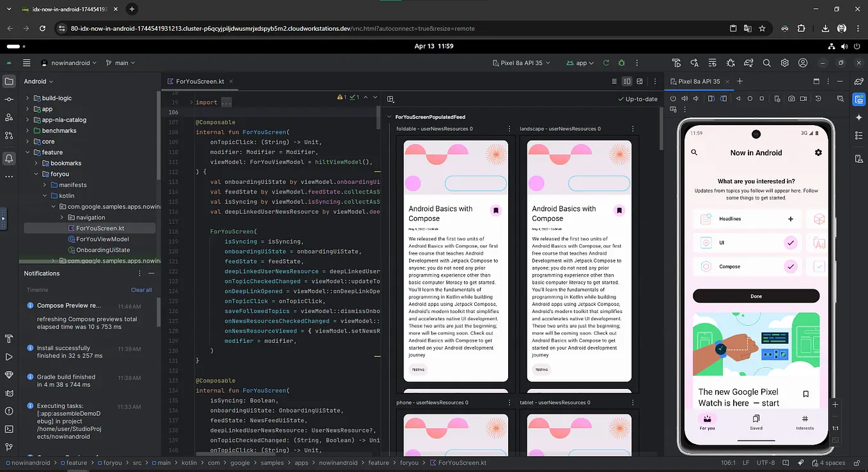Increase the emulator volume
The width and height of the screenshot is (868, 472).
click(685, 99)
